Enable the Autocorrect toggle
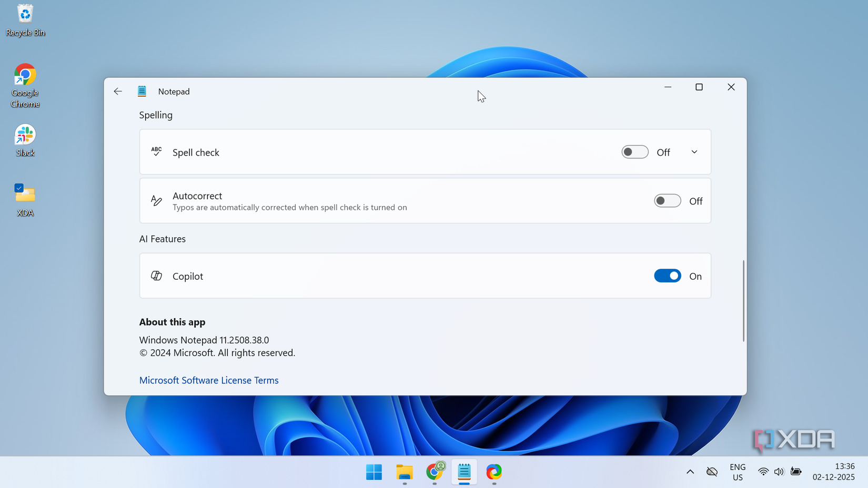The image size is (868, 488). click(668, 201)
